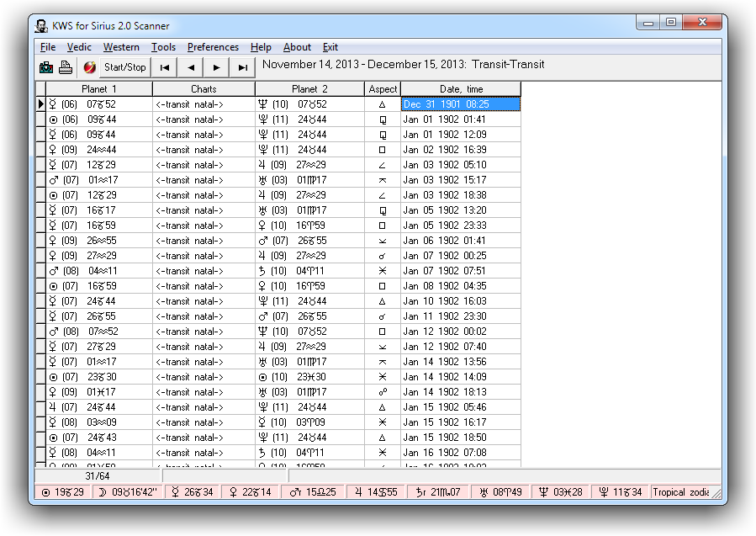Open the File menu
Viewport: 756px width, 536px height.
tap(48, 47)
